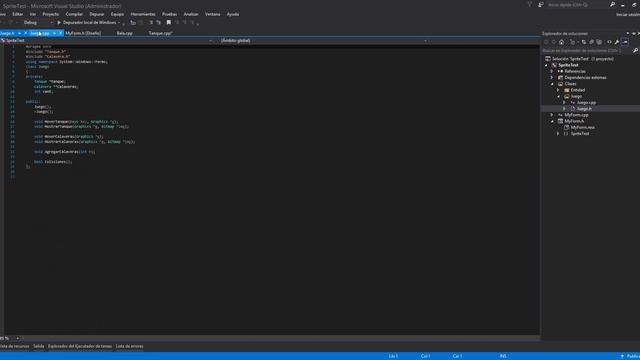This screenshot has width=640, height=360.
Task: Toggle the pin on the Juego.cpp tab
Action: coord(54,33)
